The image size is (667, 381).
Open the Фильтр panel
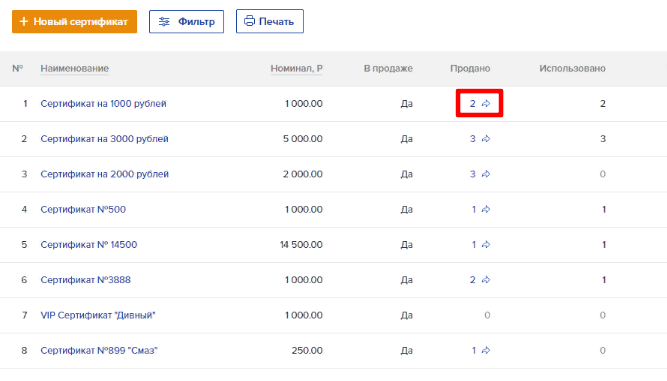[x=186, y=22]
